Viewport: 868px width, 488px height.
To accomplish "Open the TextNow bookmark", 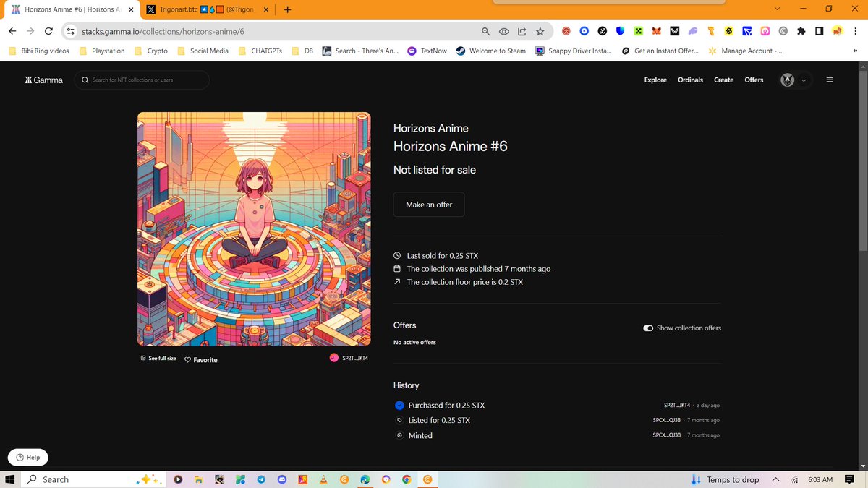I will [x=427, y=51].
